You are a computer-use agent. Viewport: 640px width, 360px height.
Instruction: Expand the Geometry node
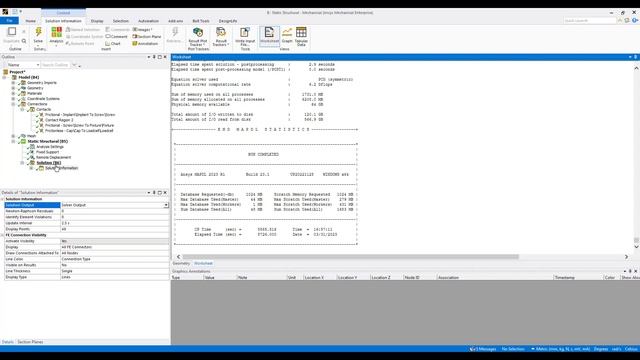13,88
